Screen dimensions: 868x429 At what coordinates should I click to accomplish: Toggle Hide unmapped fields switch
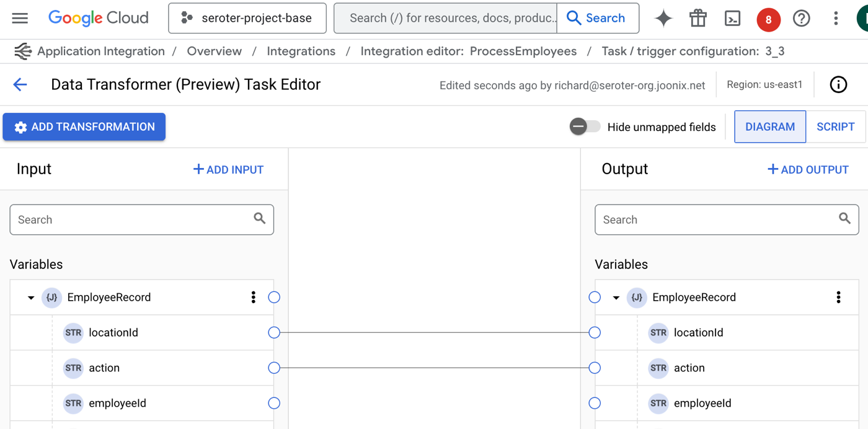pyautogui.click(x=585, y=126)
